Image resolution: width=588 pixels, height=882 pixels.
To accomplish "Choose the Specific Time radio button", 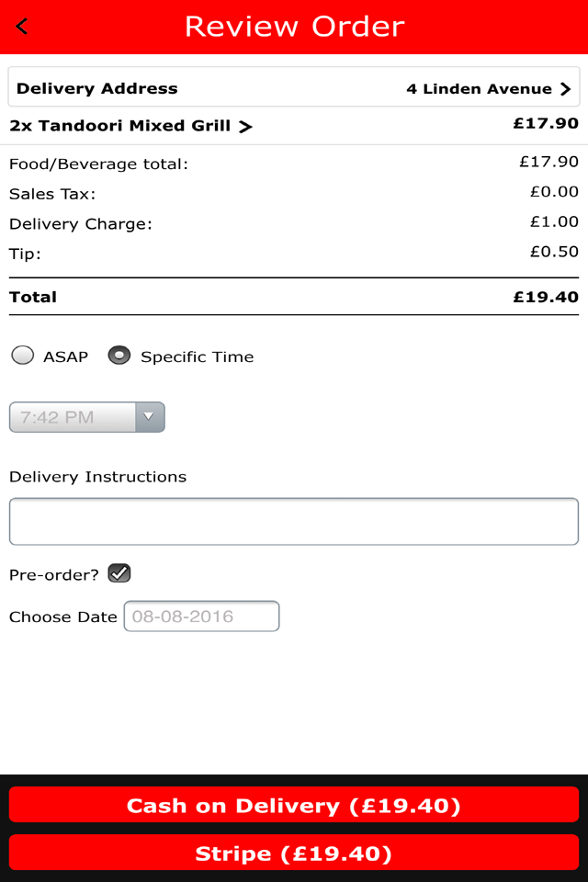I will click(119, 356).
